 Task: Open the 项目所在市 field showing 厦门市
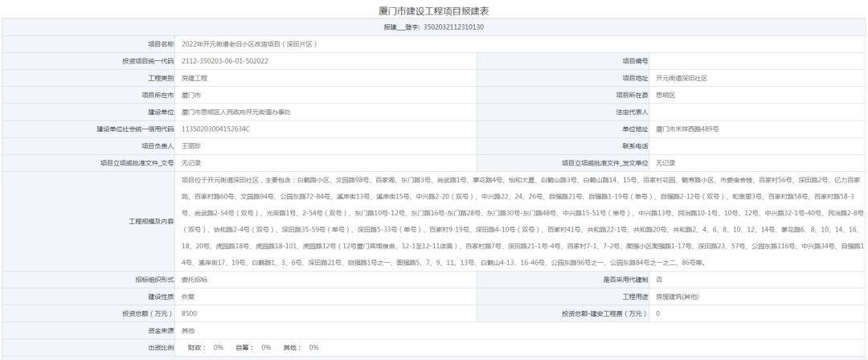[x=191, y=95]
